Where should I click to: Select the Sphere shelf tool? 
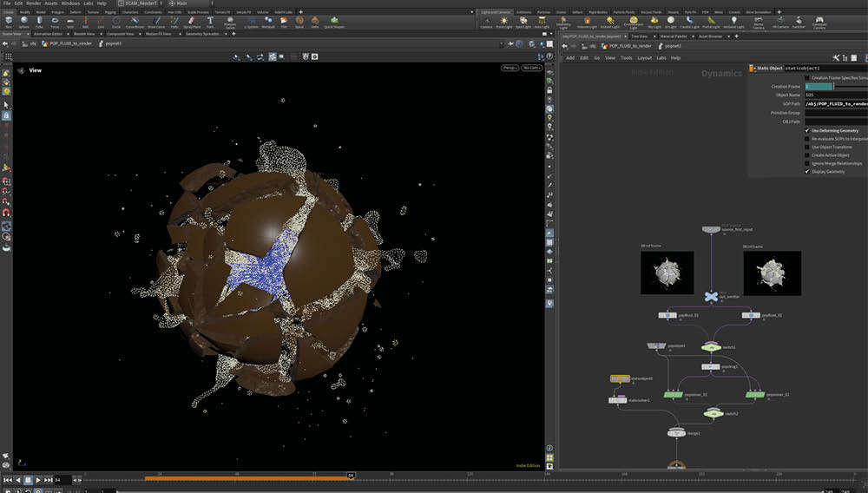point(23,21)
